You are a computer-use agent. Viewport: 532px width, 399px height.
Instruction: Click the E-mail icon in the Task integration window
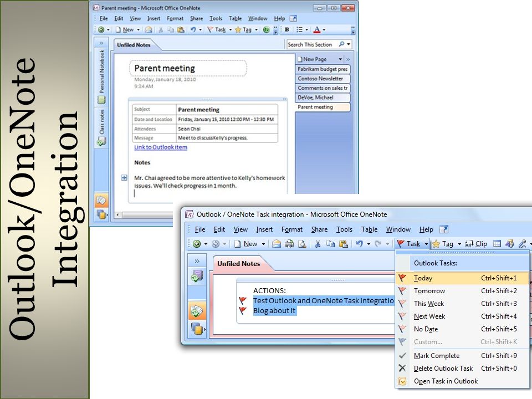(x=277, y=244)
